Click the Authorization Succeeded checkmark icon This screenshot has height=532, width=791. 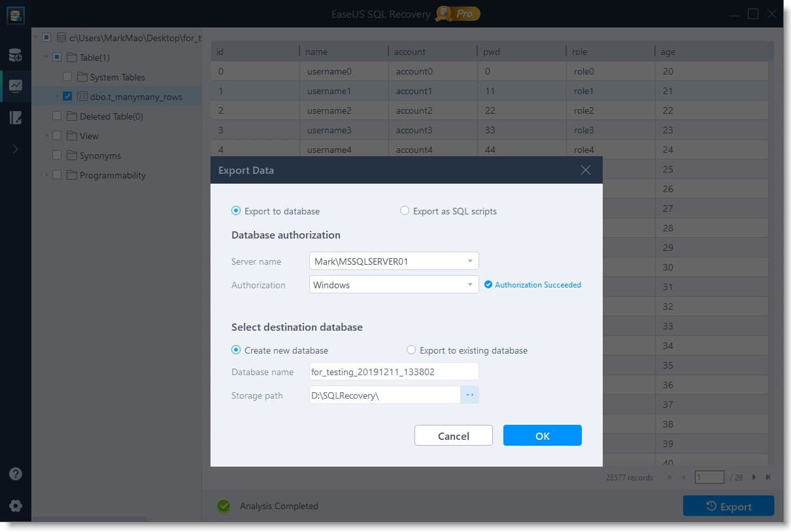488,285
